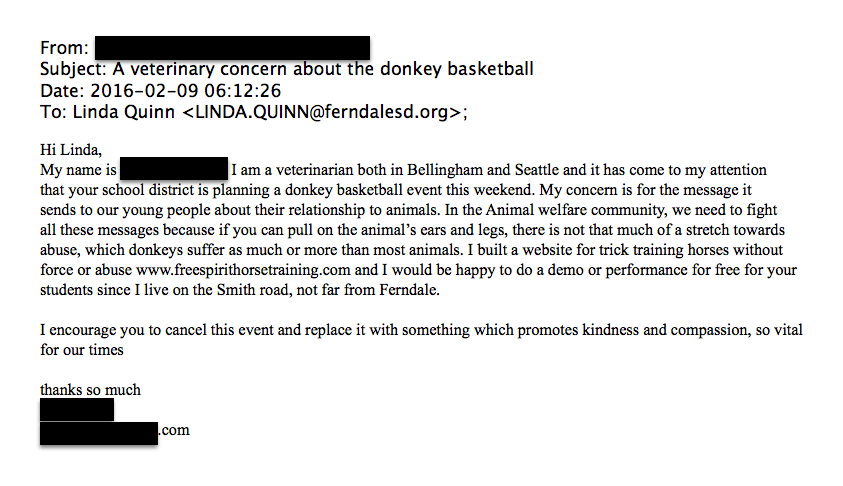This screenshot has width=843, height=486.
Task: Click the redacted signature email block
Action: (x=99, y=432)
